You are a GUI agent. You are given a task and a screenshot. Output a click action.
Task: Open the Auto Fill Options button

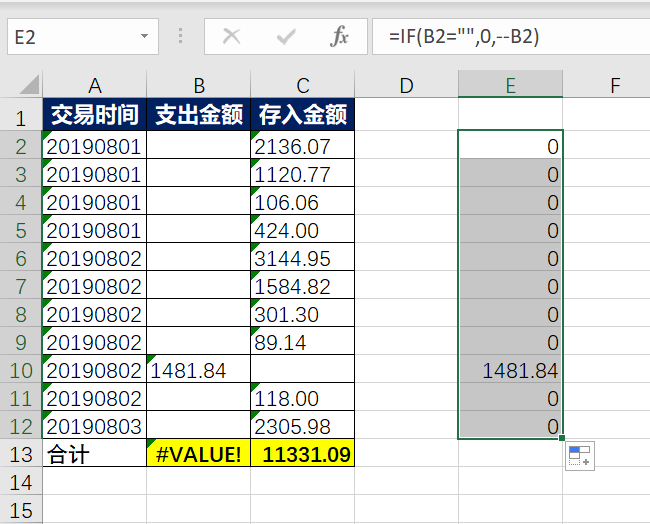point(580,456)
